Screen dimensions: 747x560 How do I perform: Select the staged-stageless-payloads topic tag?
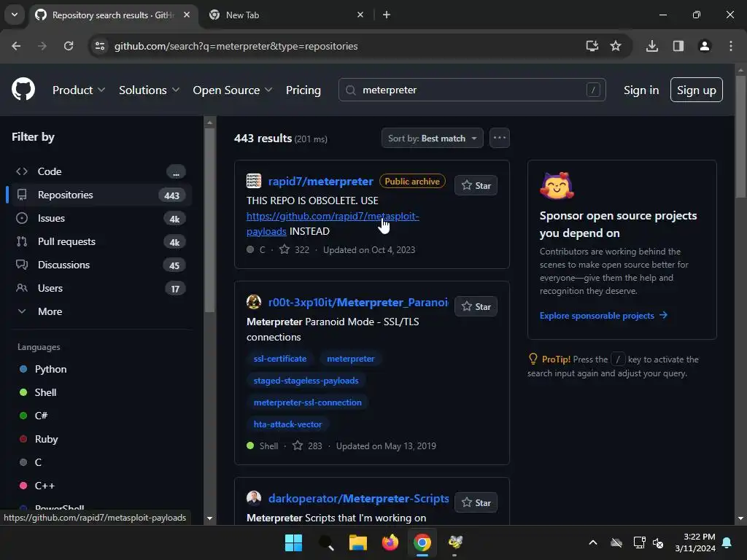(x=306, y=381)
